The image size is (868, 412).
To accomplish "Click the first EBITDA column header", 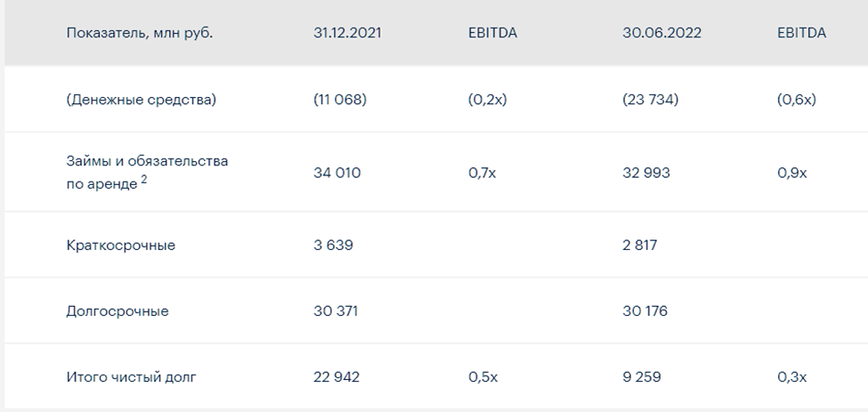I will 492,33.
